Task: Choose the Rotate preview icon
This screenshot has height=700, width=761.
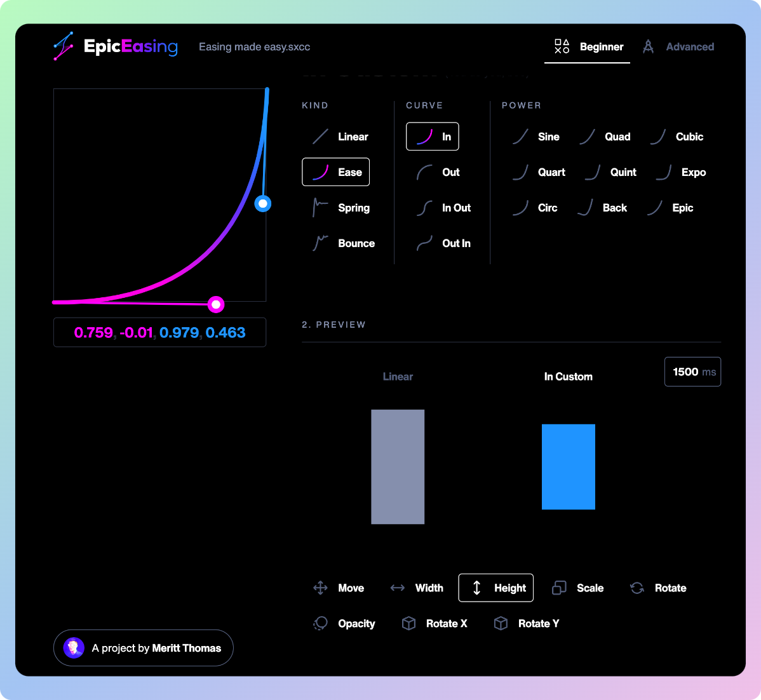Action: point(637,588)
